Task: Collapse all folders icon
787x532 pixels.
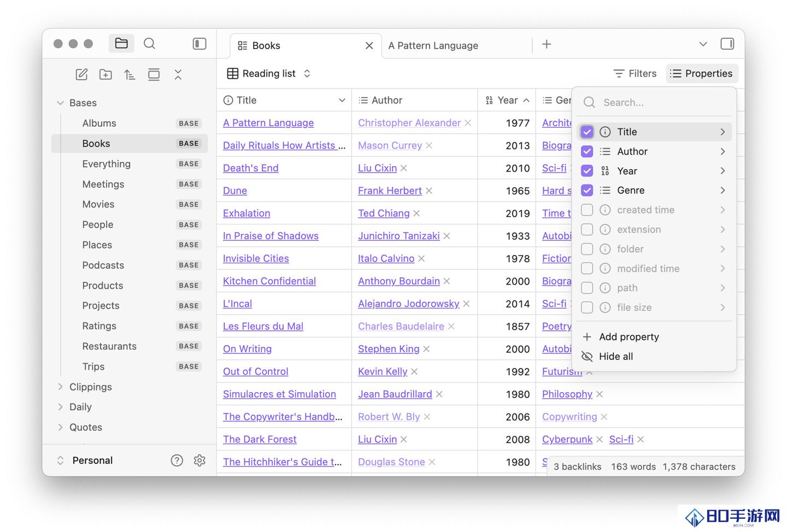Action: (178, 74)
